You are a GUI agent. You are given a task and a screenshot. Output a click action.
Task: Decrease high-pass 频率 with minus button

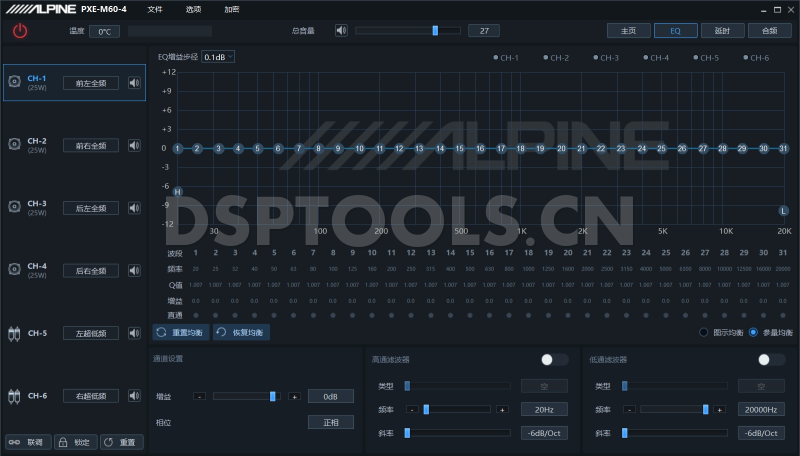(412, 410)
